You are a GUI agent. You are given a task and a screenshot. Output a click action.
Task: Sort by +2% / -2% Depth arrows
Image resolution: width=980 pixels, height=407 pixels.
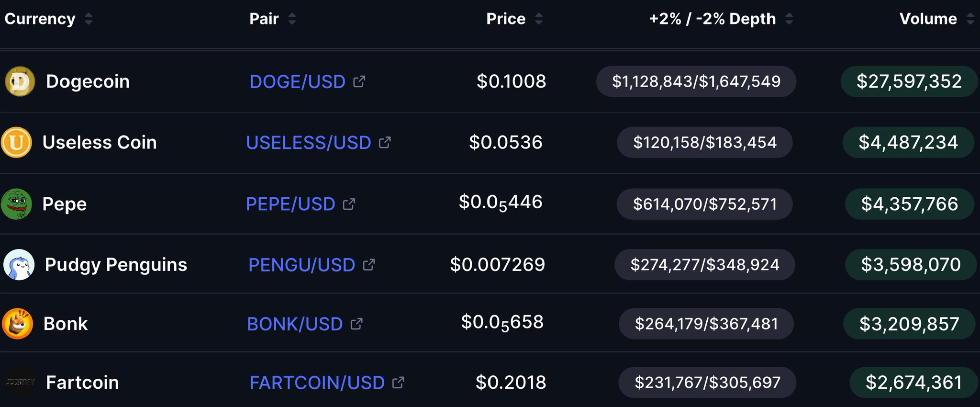click(789, 19)
